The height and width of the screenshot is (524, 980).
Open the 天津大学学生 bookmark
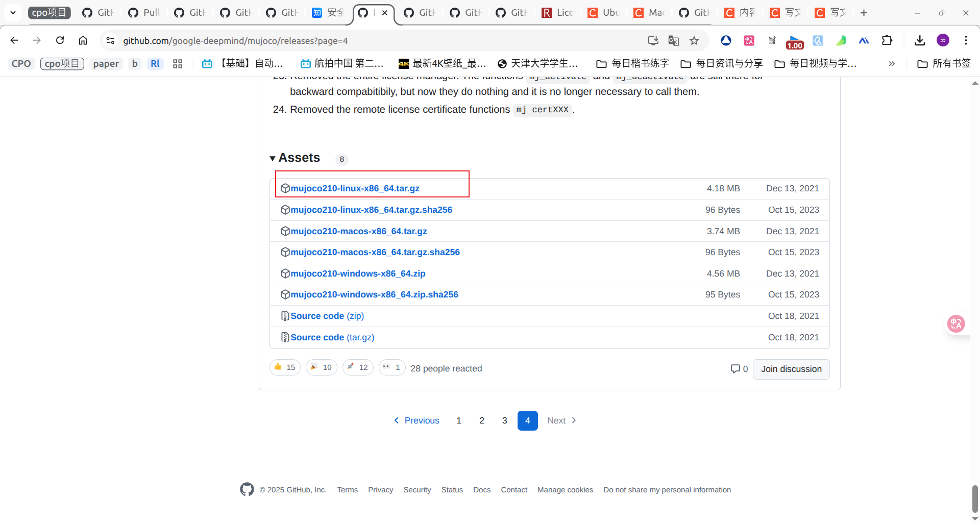[537, 64]
